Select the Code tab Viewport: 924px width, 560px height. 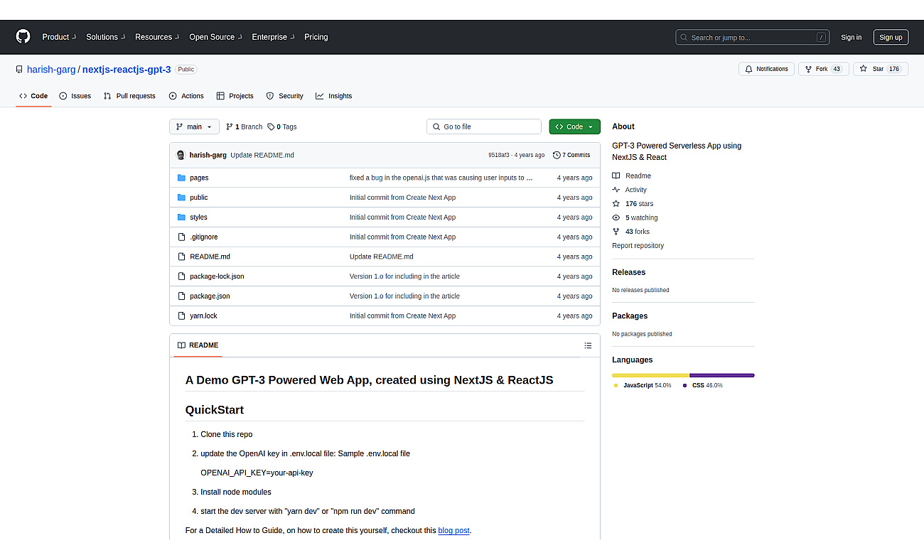(x=33, y=96)
